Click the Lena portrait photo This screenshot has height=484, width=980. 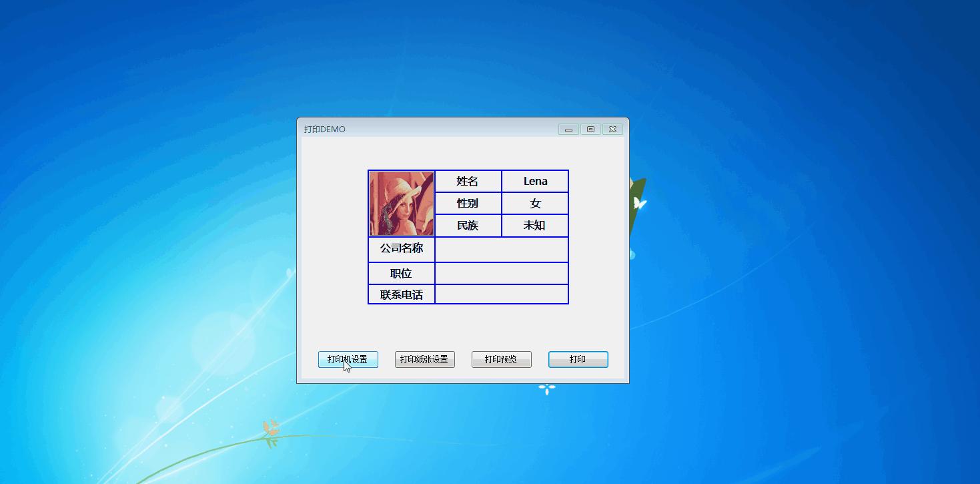401,203
